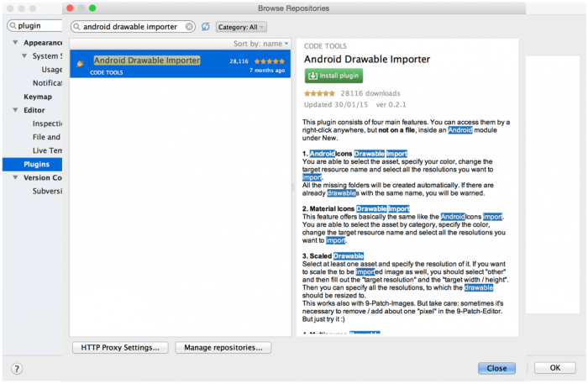Click the CODE TOOLS label in list row
This screenshot has height=384, width=588.
tap(106, 73)
